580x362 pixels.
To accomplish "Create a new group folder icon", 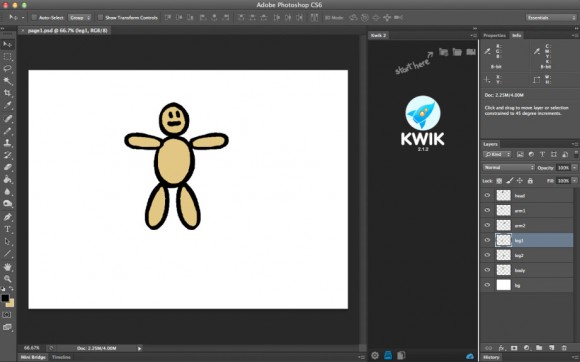I will [539, 348].
